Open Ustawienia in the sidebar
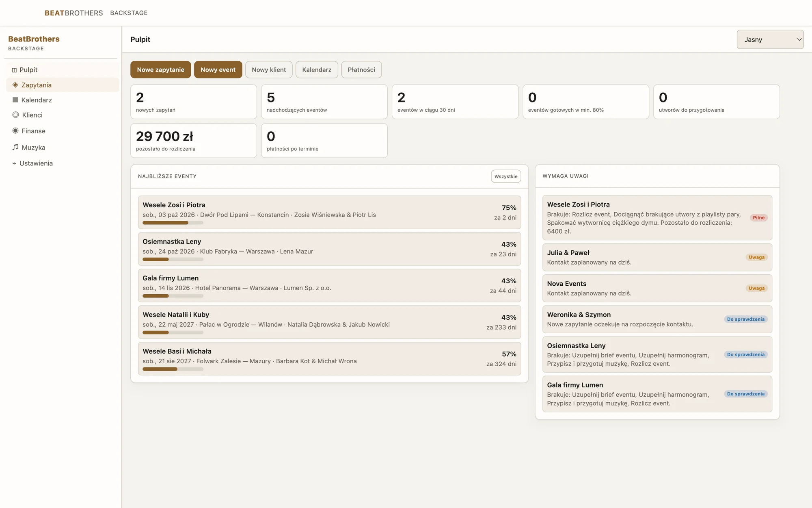812x508 pixels. 63,163
